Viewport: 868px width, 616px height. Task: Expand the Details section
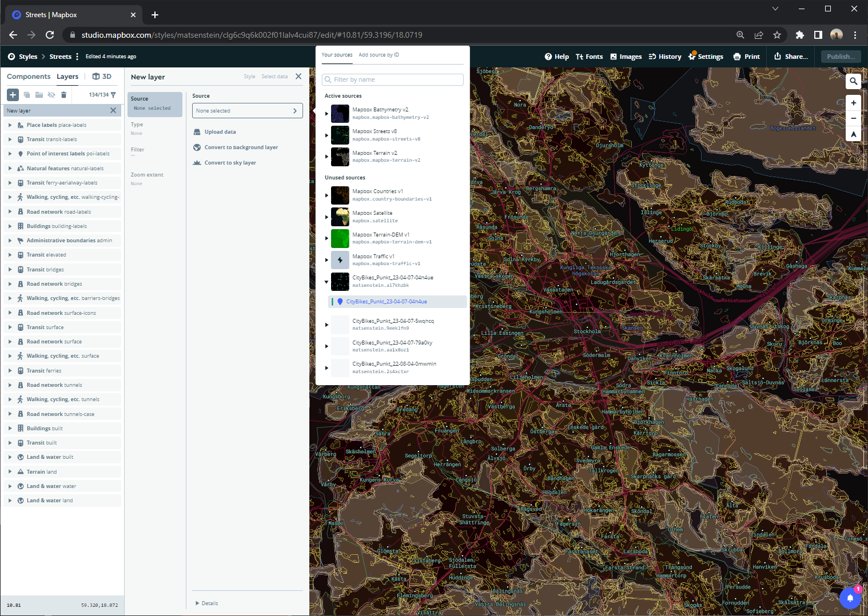point(207,603)
